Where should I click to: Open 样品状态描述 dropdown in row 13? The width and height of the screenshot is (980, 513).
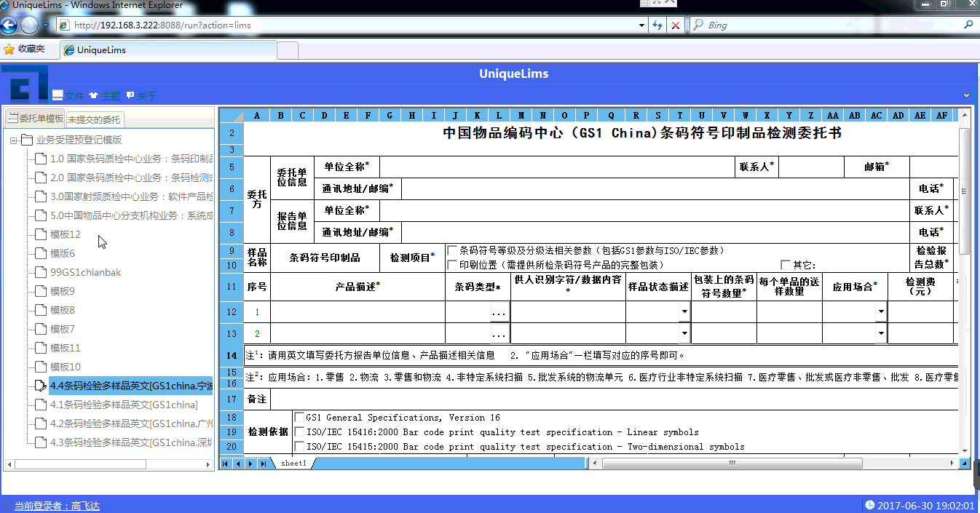[x=684, y=334]
